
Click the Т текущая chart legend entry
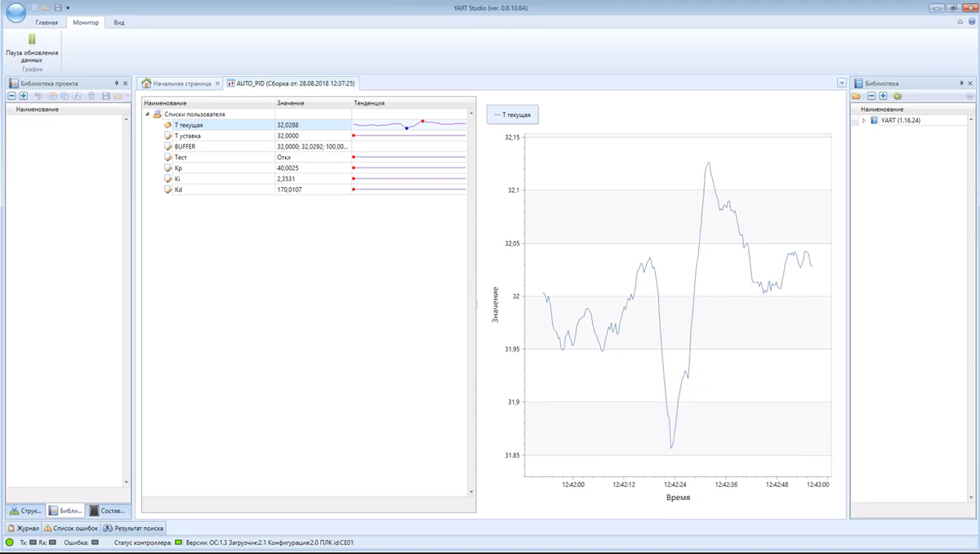tap(513, 115)
